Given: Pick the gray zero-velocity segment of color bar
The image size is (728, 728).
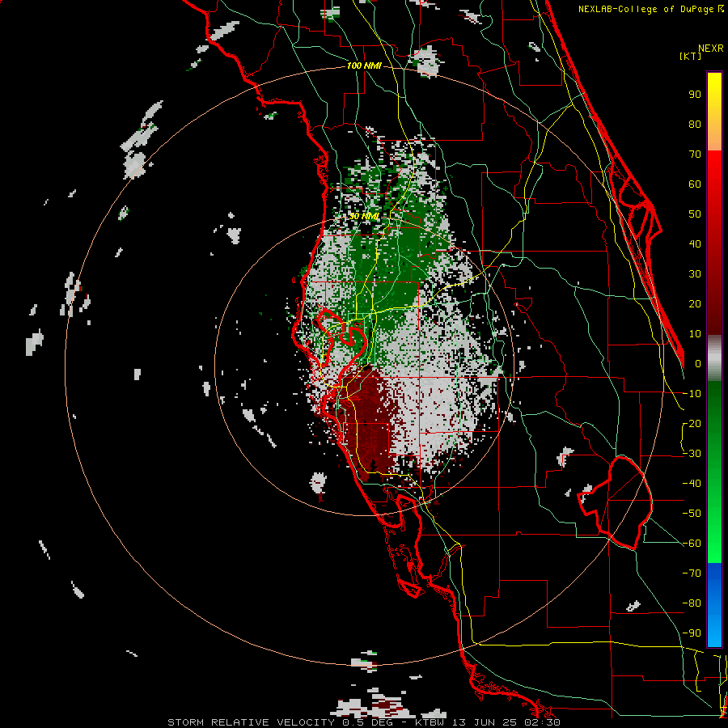Looking at the screenshot, I should click(x=714, y=358).
